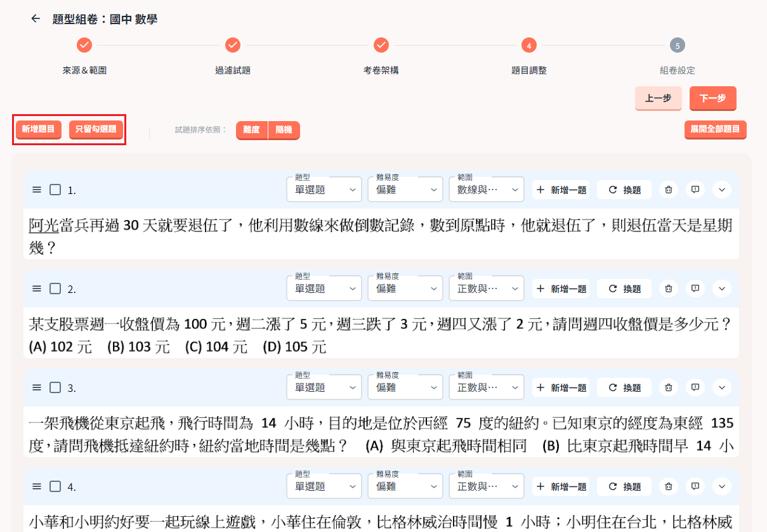Click 新增一題 on question 2
767x532 pixels.
click(x=561, y=289)
